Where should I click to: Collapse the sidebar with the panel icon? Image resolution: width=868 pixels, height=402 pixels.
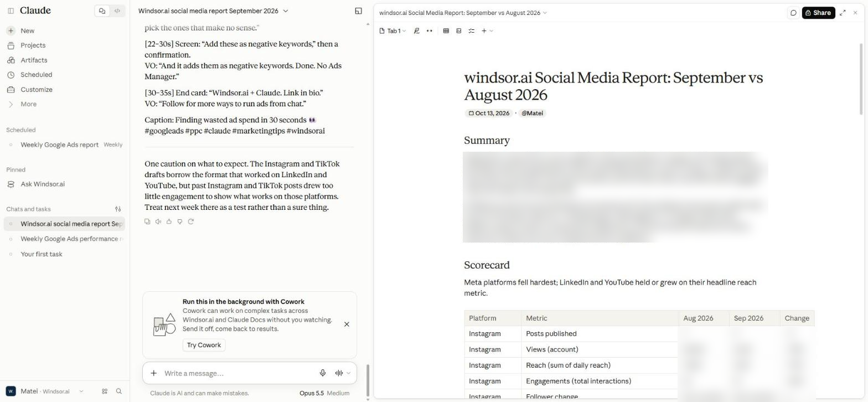coord(11,11)
